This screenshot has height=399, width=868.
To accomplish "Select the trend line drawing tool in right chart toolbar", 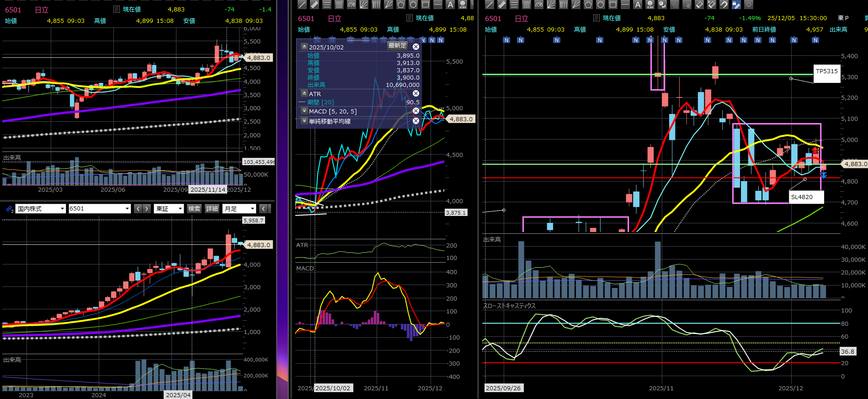I will pos(490,5).
